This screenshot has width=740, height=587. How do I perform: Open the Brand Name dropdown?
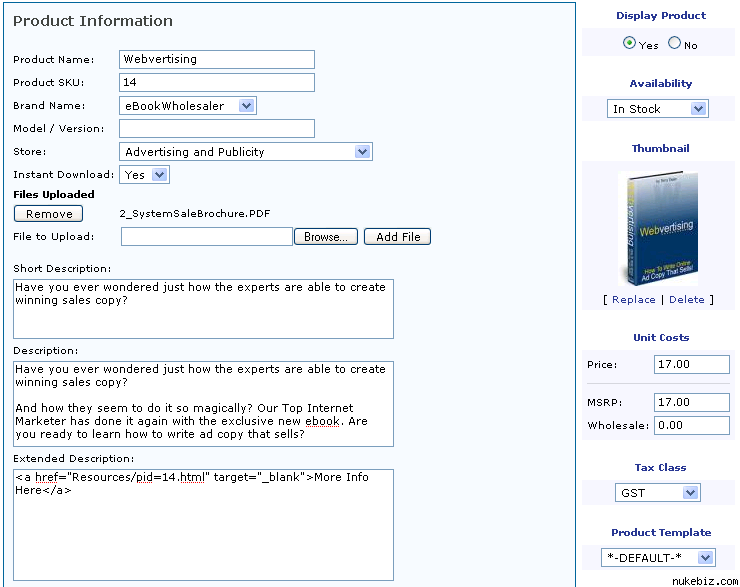pos(187,105)
